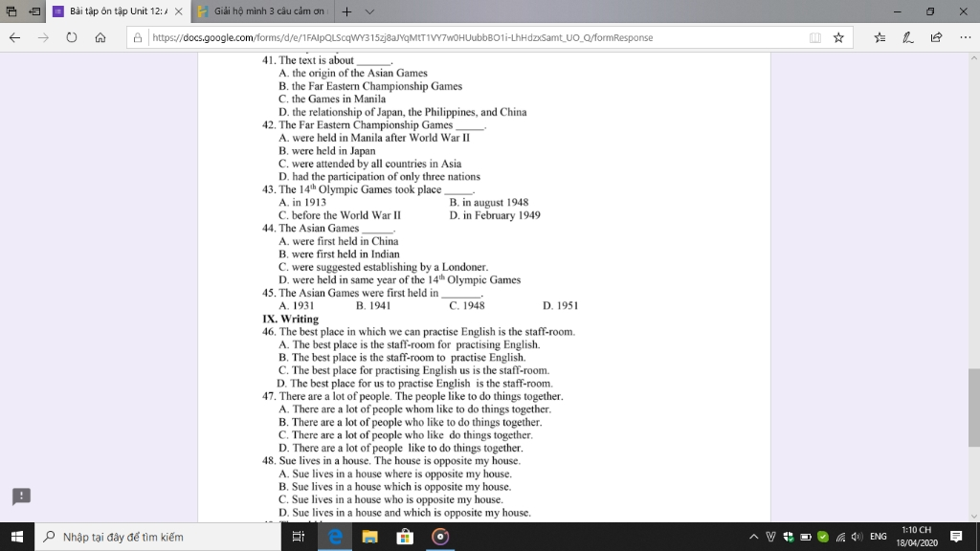Open the Favorites hub icon
The image size is (980, 551).
pos(880,37)
